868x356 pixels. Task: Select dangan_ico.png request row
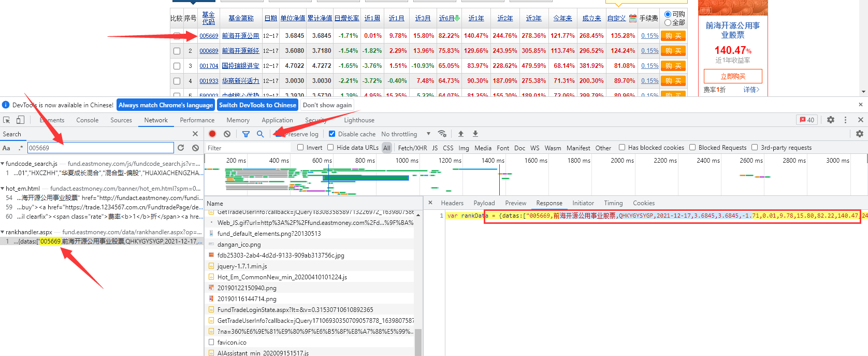point(310,244)
